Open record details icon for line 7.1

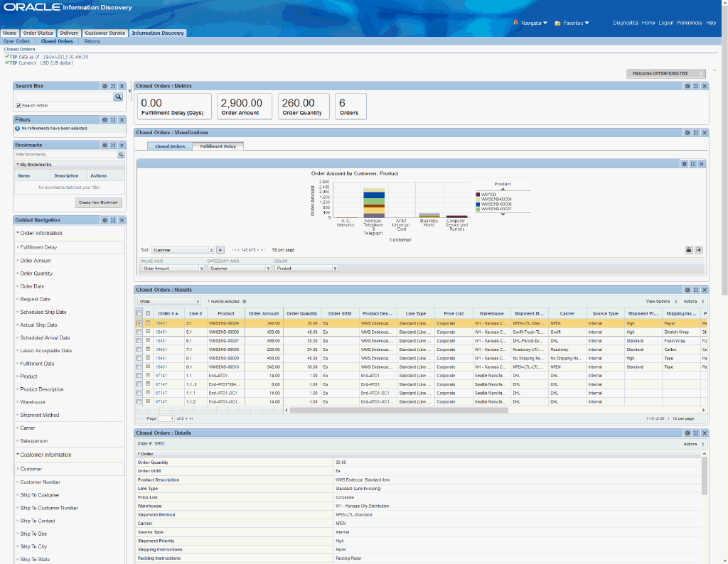[x=148, y=349]
